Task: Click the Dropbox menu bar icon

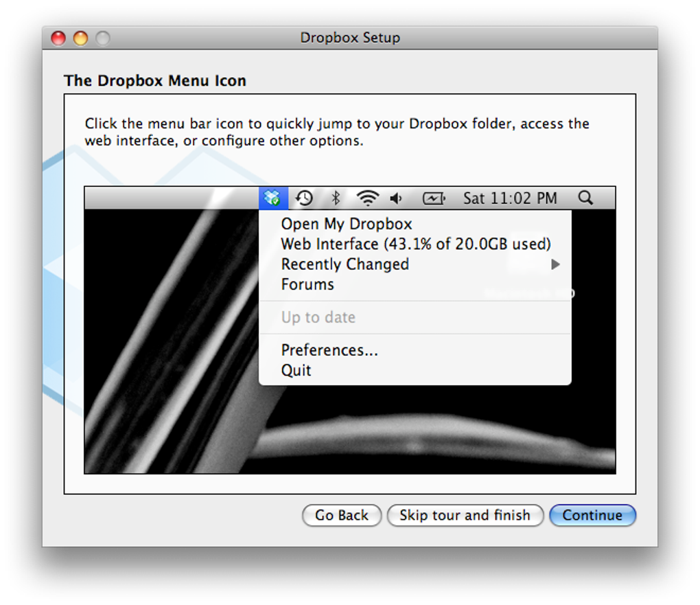Action: pos(273,198)
